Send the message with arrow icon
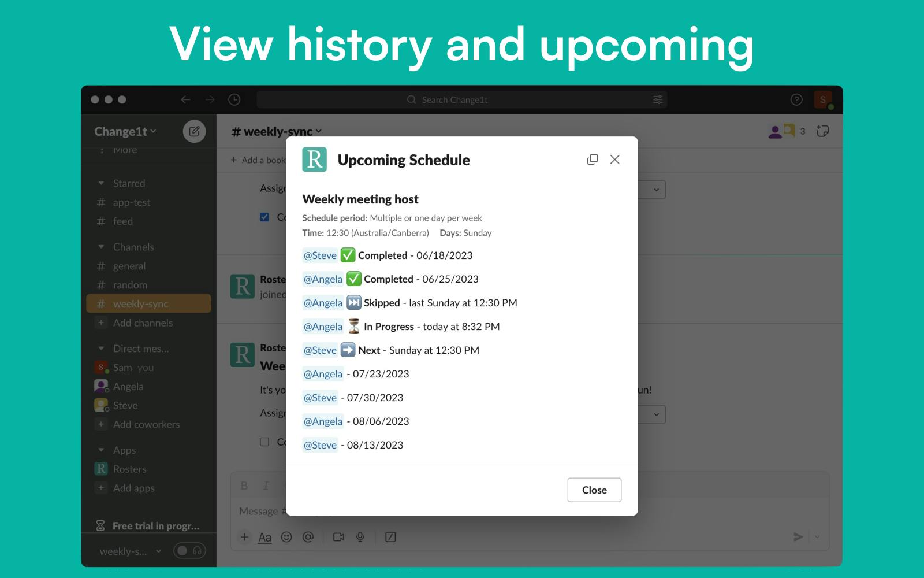This screenshot has height=578, width=924. [x=798, y=537]
